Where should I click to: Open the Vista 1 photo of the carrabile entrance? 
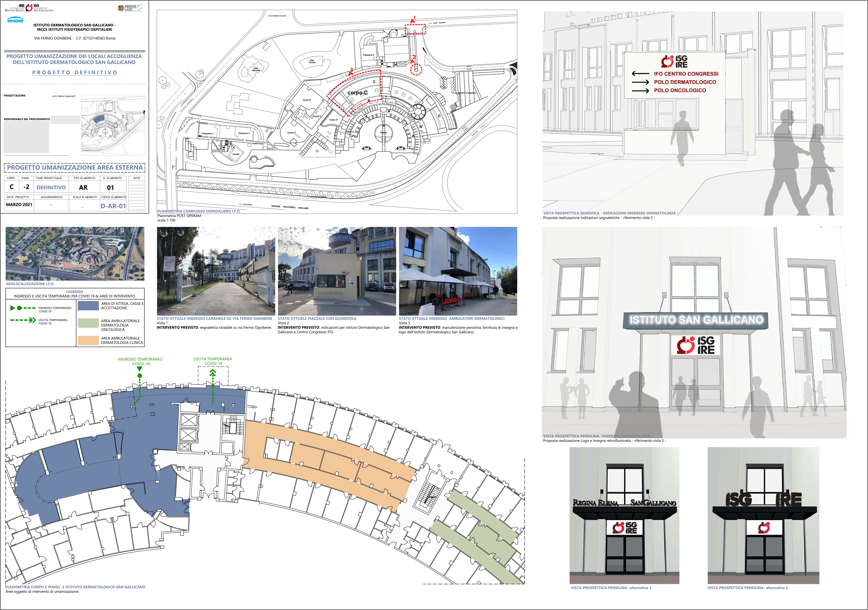216,271
